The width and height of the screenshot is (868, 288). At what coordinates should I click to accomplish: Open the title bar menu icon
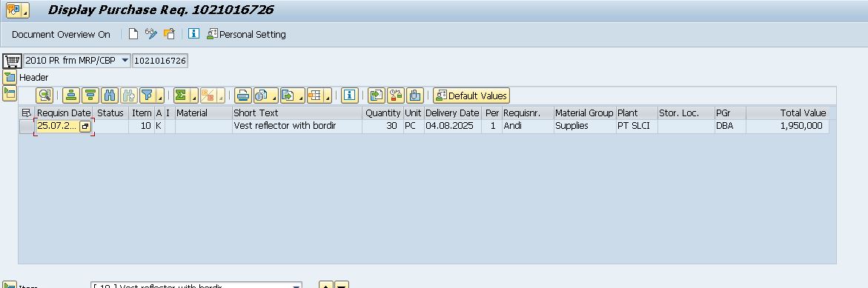click(x=14, y=10)
